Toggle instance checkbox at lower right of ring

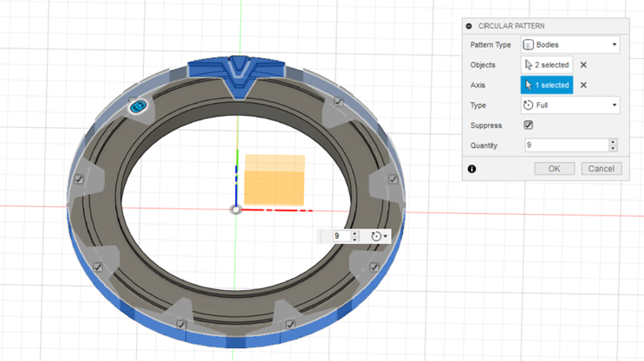coord(374,268)
